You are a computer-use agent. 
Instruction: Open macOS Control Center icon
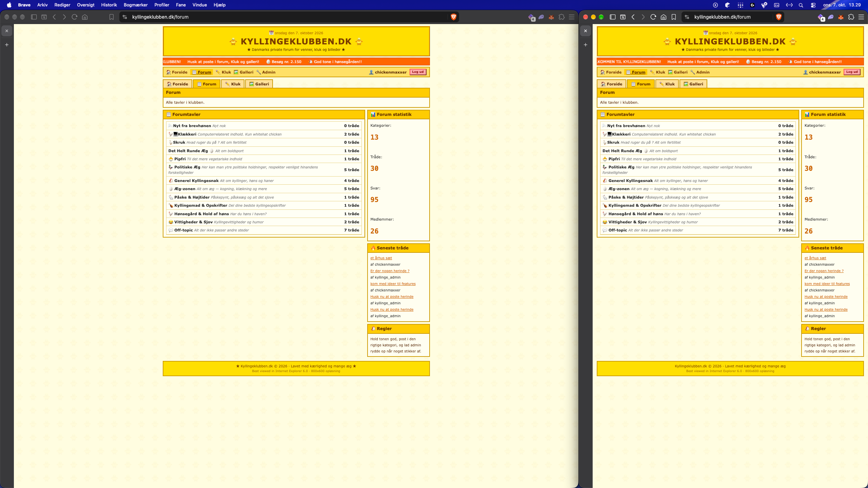[x=813, y=5]
